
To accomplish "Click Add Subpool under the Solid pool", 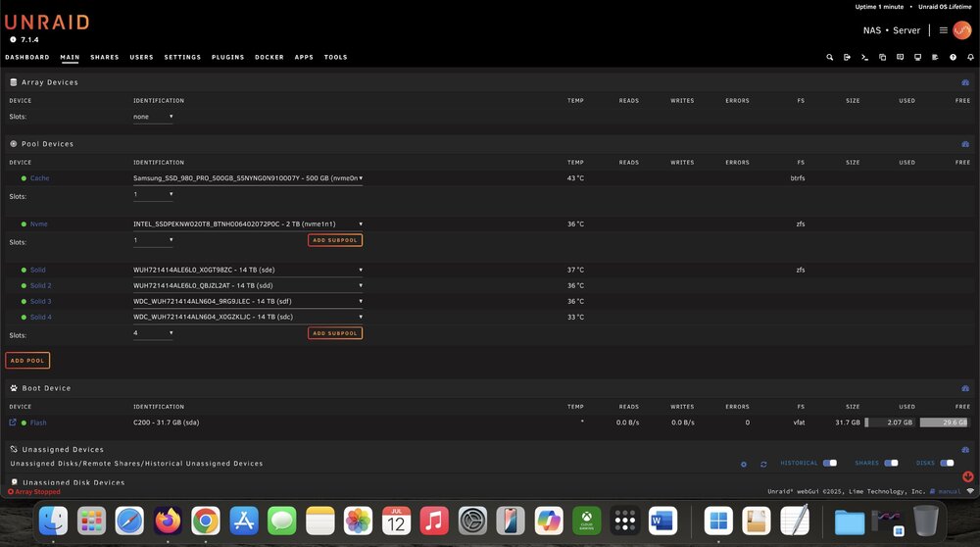I will pyautogui.click(x=335, y=333).
